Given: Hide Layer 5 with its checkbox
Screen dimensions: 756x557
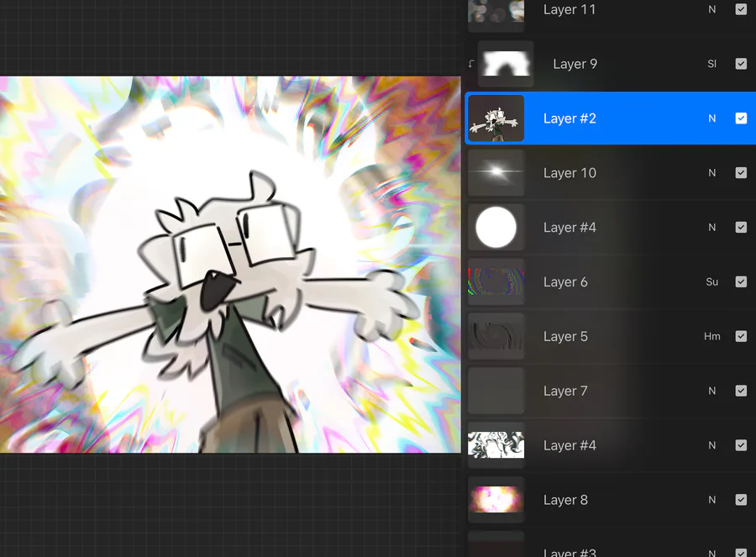Looking at the screenshot, I should (x=741, y=336).
